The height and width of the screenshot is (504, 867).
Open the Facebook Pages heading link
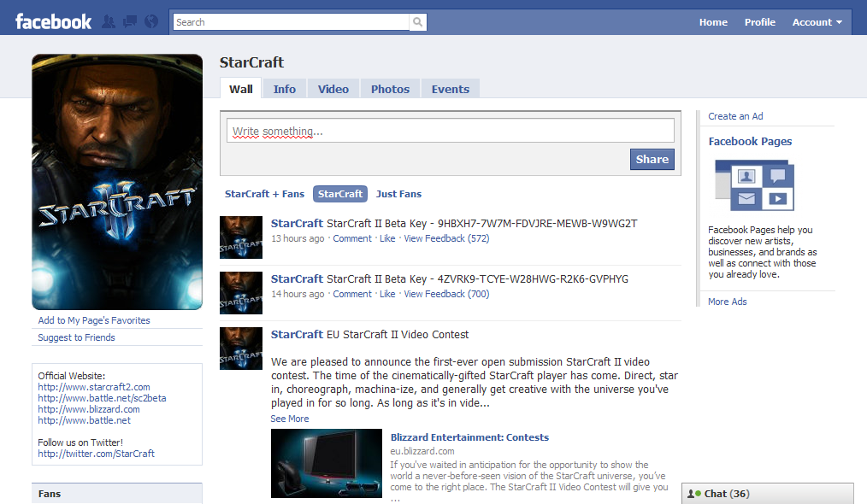click(750, 142)
